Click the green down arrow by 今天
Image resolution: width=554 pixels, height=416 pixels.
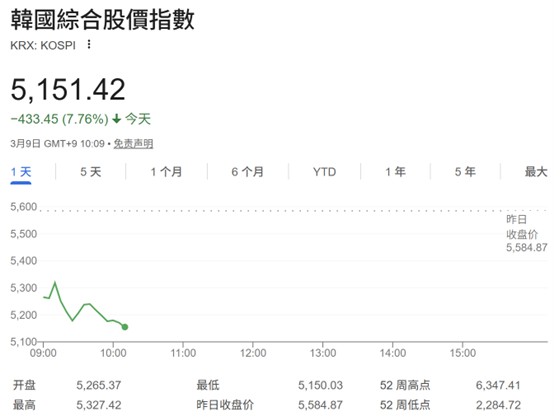[117, 119]
